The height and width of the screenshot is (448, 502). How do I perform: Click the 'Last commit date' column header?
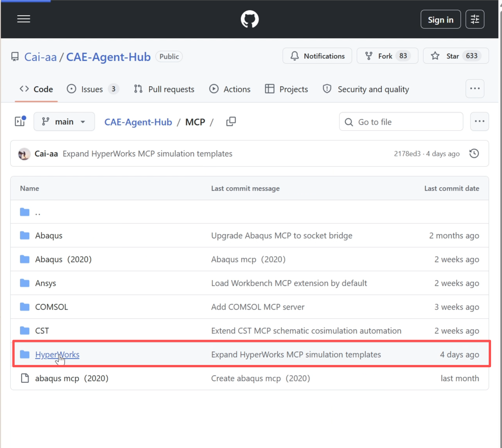[452, 188]
